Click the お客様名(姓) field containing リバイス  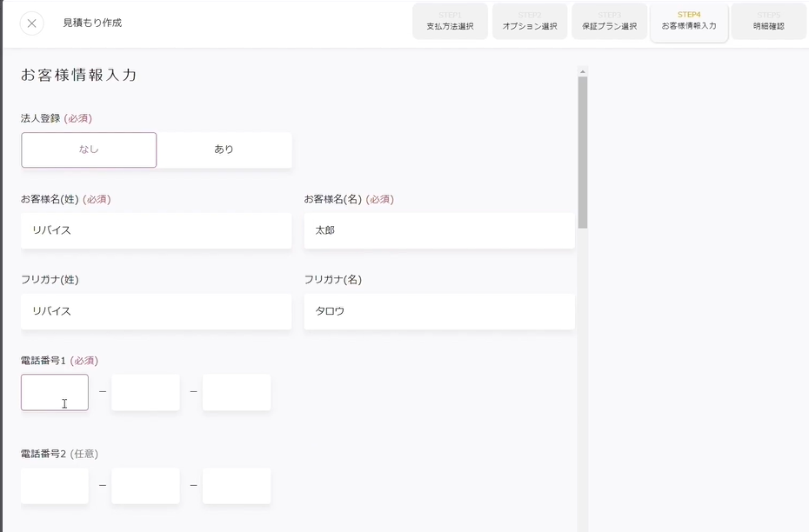[x=156, y=230]
